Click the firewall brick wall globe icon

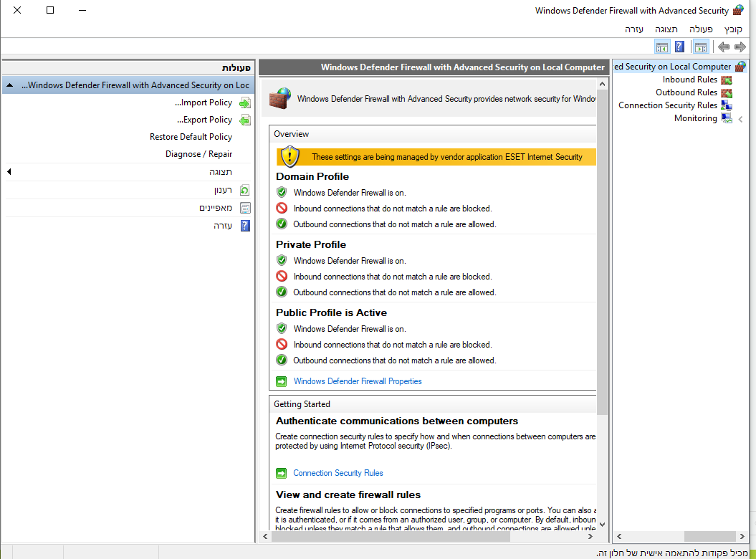click(x=279, y=98)
